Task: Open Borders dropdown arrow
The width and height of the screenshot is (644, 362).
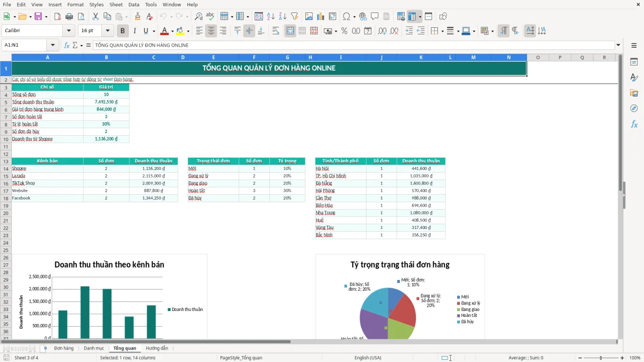Action: click(443, 31)
